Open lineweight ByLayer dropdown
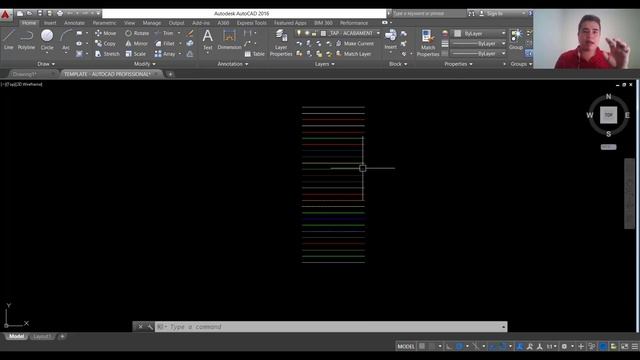Image resolution: width=640 pixels, height=360 pixels. (478, 43)
